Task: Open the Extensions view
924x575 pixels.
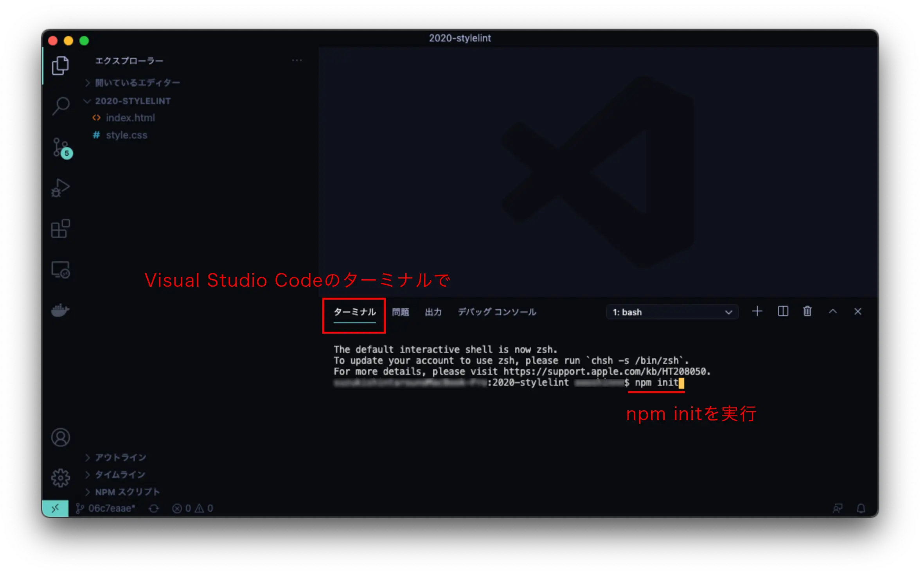Action: pos(61,229)
